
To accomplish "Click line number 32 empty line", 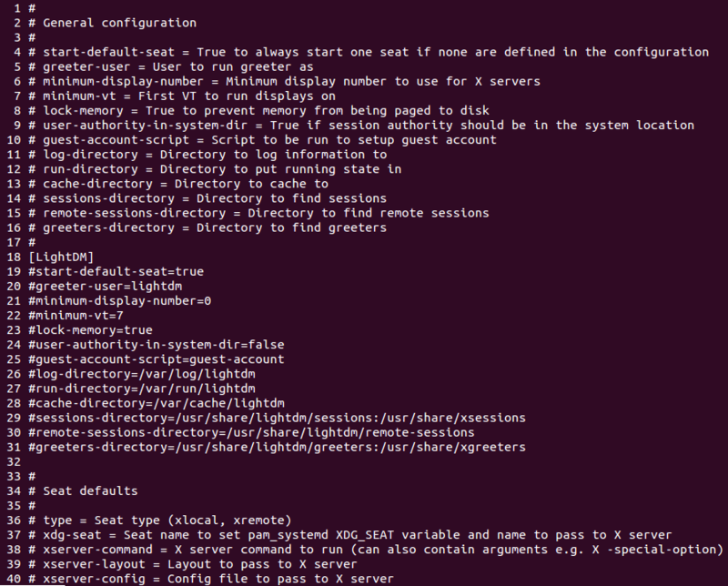I will click(14, 462).
